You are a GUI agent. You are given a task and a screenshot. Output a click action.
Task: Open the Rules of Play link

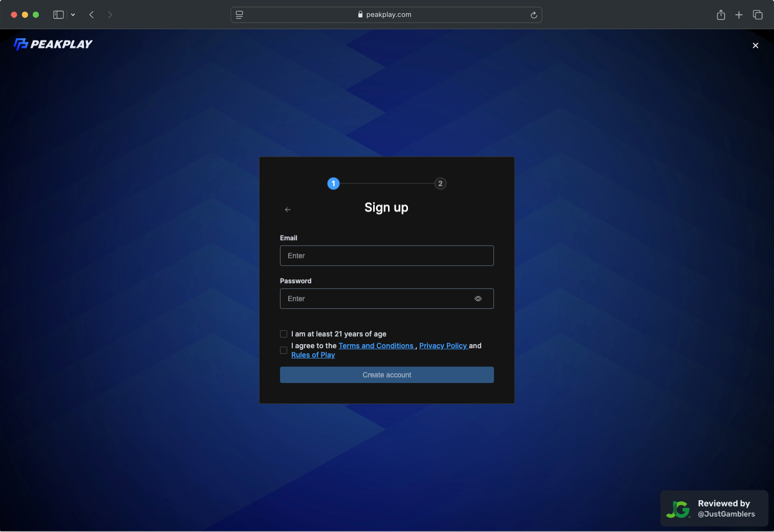tap(313, 355)
